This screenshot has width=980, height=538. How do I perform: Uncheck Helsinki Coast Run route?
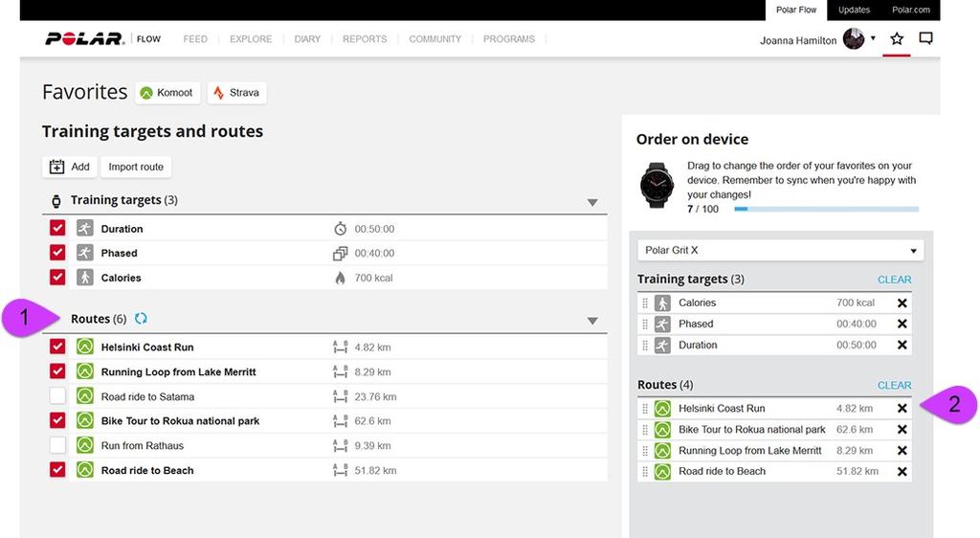[57, 347]
